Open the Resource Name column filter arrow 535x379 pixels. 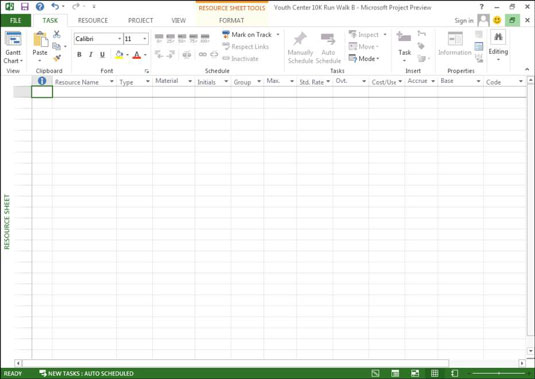(x=112, y=82)
